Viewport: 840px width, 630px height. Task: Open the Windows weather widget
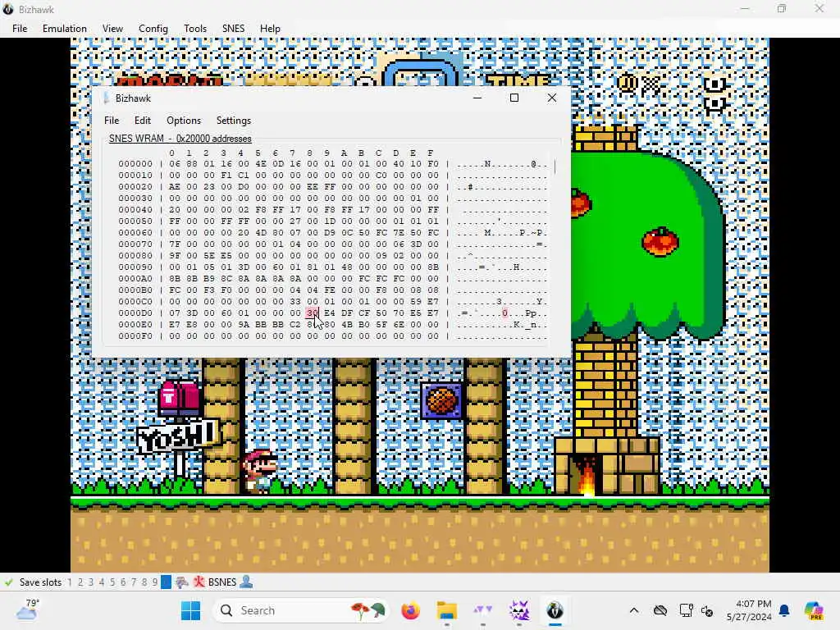(28, 609)
